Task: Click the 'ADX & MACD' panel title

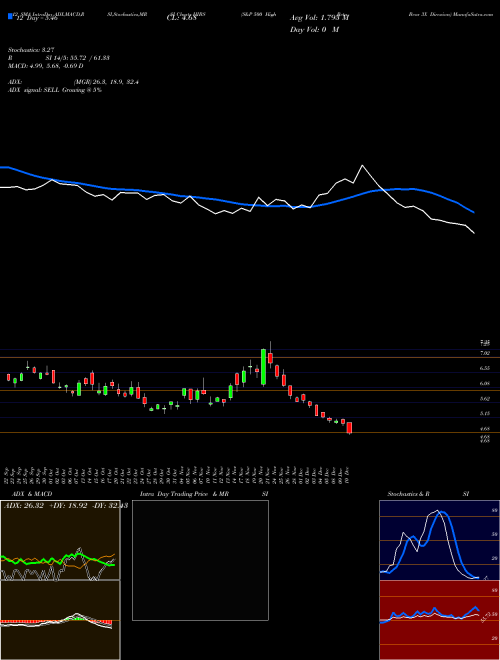Action: [x=32, y=494]
